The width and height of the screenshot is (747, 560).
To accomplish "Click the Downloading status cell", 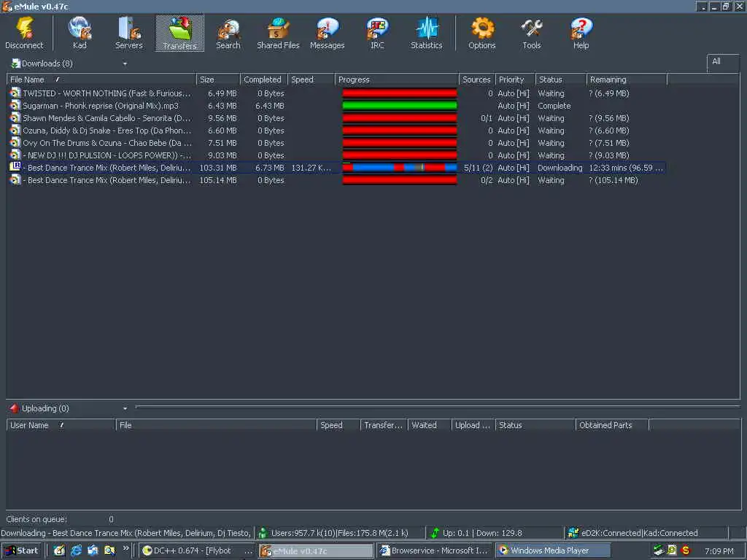I will coord(560,168).
